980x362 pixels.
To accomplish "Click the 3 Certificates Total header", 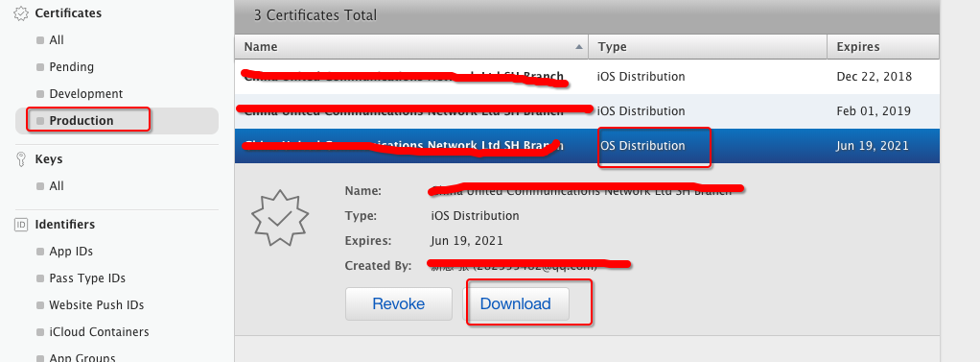I will click(x=315, y=15).
